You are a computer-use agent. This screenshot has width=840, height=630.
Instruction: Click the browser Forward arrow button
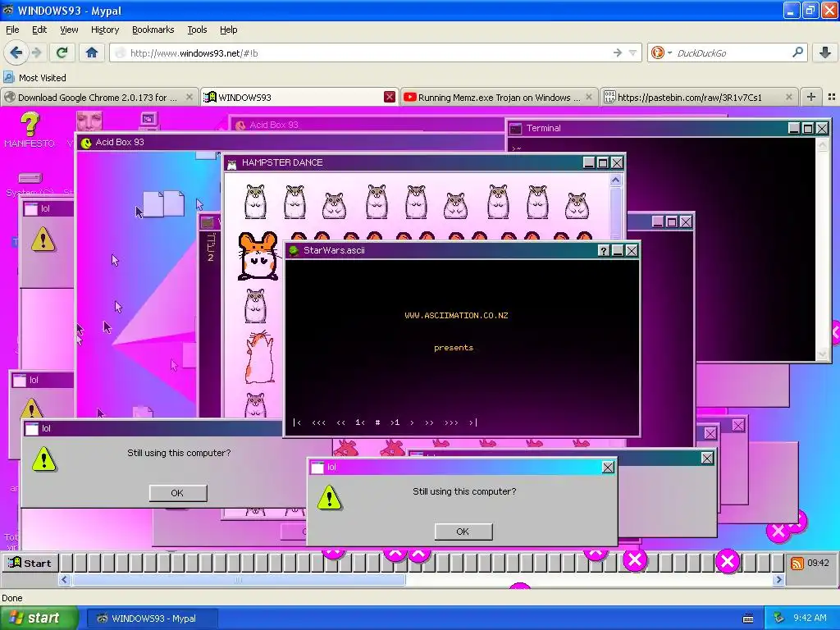(36, 52)
